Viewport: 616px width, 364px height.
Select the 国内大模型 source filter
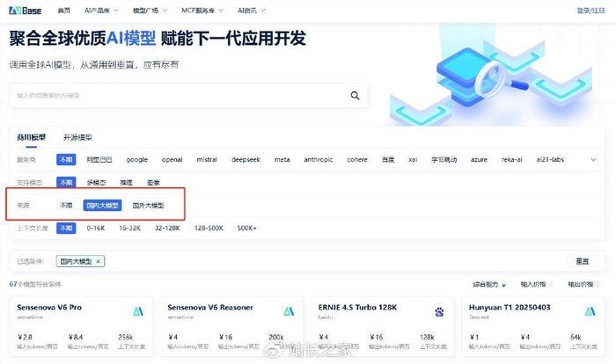102,206
